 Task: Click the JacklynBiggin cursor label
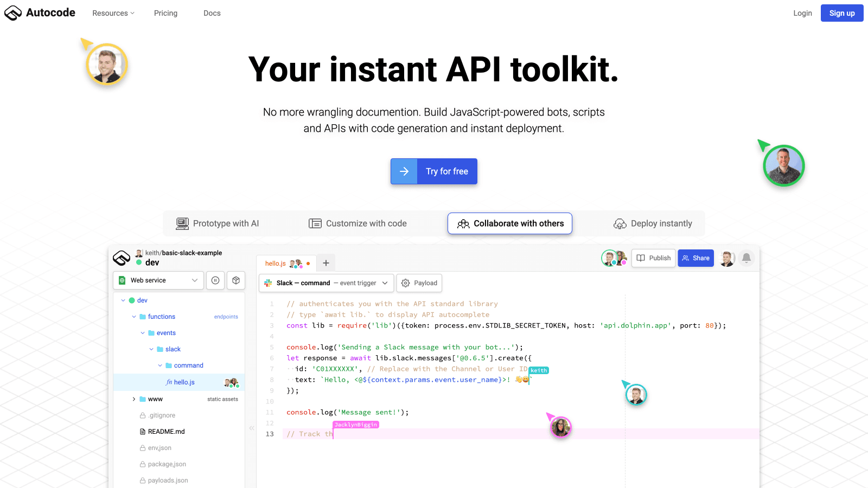tap(356, 425)
